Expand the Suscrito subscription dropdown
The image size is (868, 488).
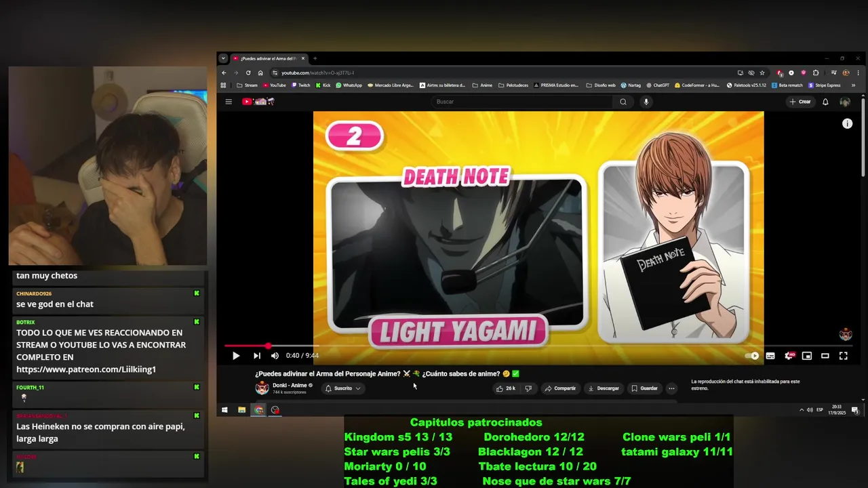click(343, 388)
